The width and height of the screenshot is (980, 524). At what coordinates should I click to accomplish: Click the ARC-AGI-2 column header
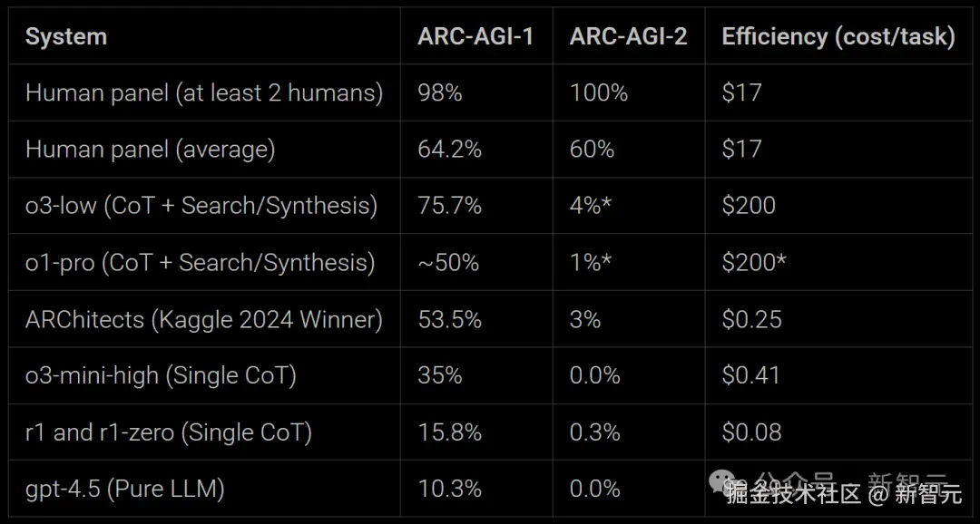click(x=628, y=37)
